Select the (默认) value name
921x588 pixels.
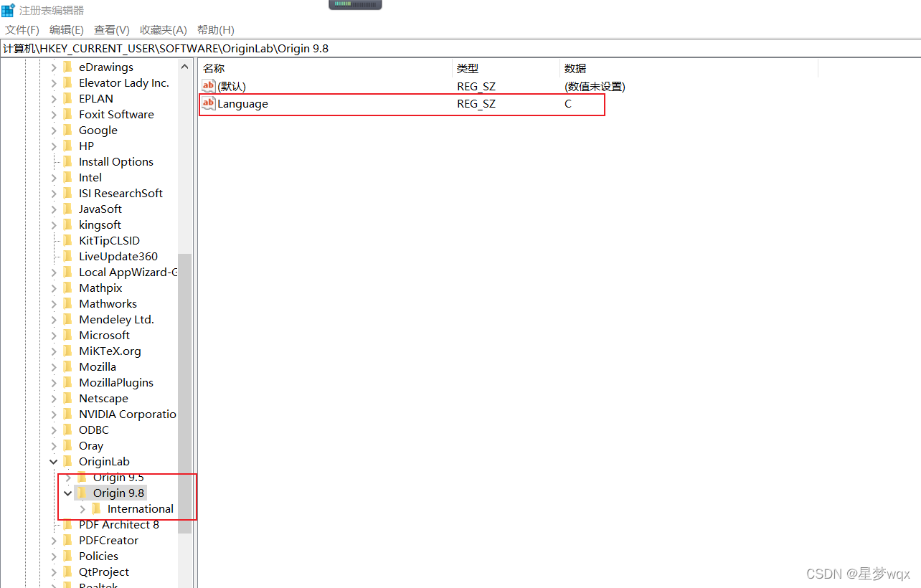tap(232, 87)
